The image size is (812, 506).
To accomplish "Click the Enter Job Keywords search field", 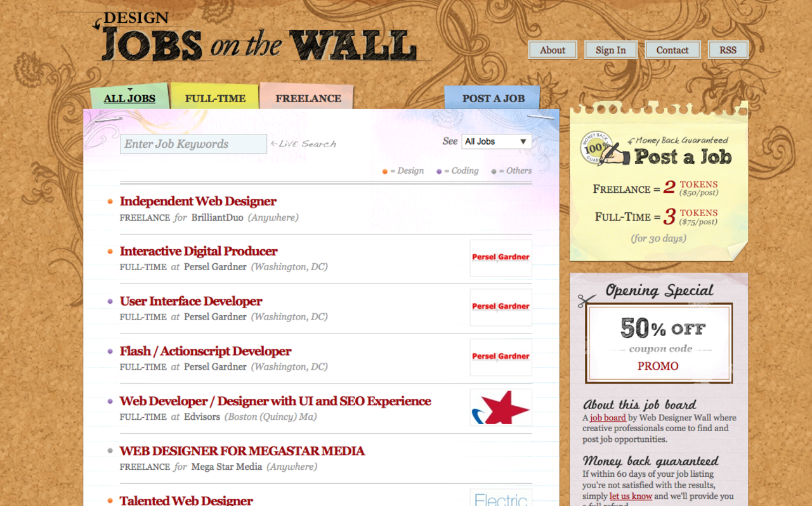I will [193, 144].
